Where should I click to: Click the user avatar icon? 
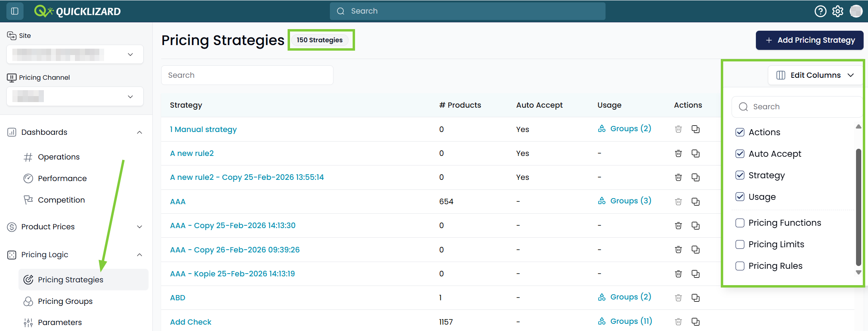pos(856,11)
